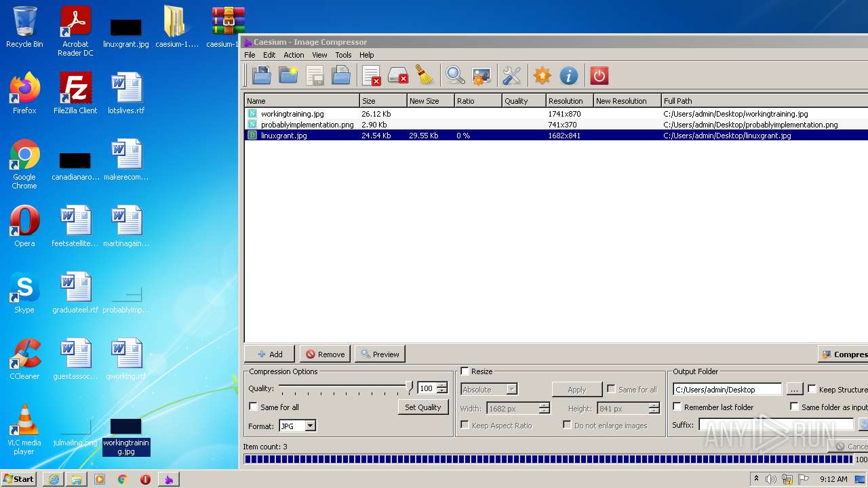The image size is (868, 488).
Task: Enable Same folder as input checkbox
Action: (x=794, y=407)
